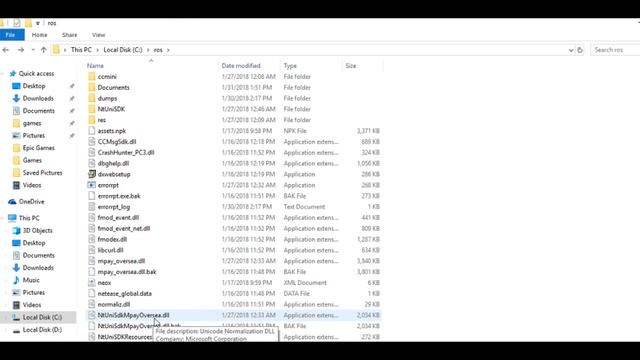Viewport: 640px width, 360px height.
Task: Refresh the current folder
Action: tap(580, 50)
